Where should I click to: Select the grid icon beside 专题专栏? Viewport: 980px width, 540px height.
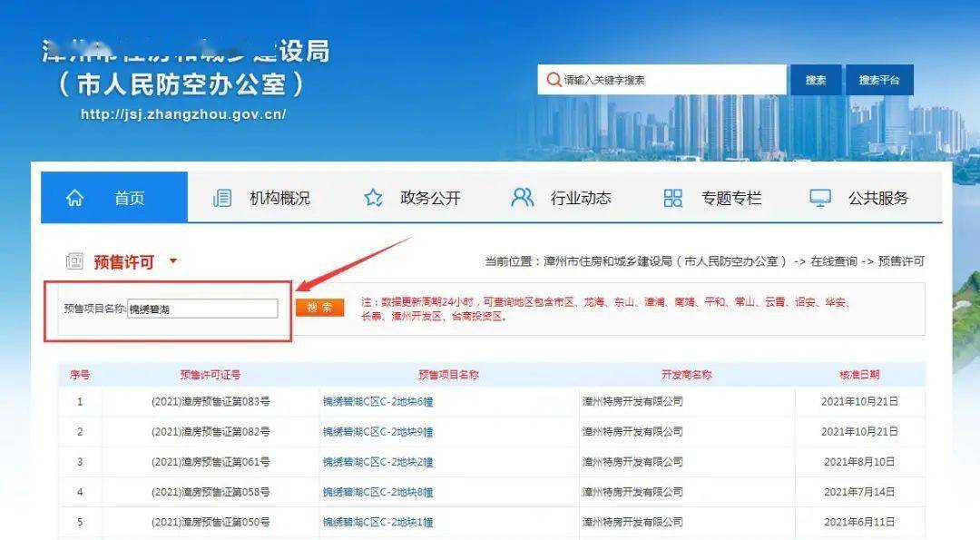[x=673, y=197]
